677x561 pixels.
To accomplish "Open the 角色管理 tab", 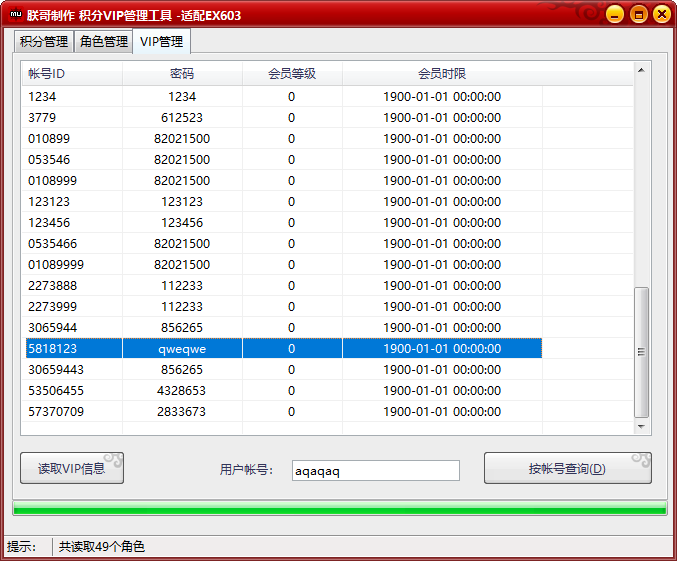I will pyautogui.click(x=104, y=42).
